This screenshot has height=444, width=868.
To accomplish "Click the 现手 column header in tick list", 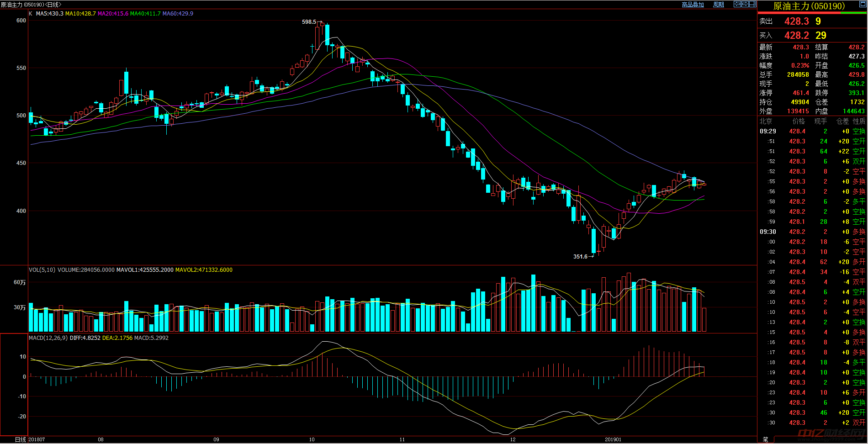I will [820, 121].
